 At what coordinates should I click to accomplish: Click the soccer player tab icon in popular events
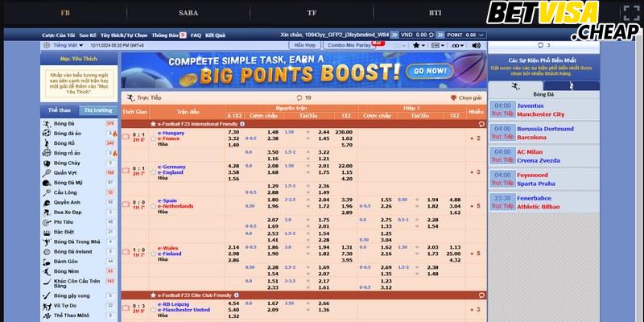coord(515,86)
